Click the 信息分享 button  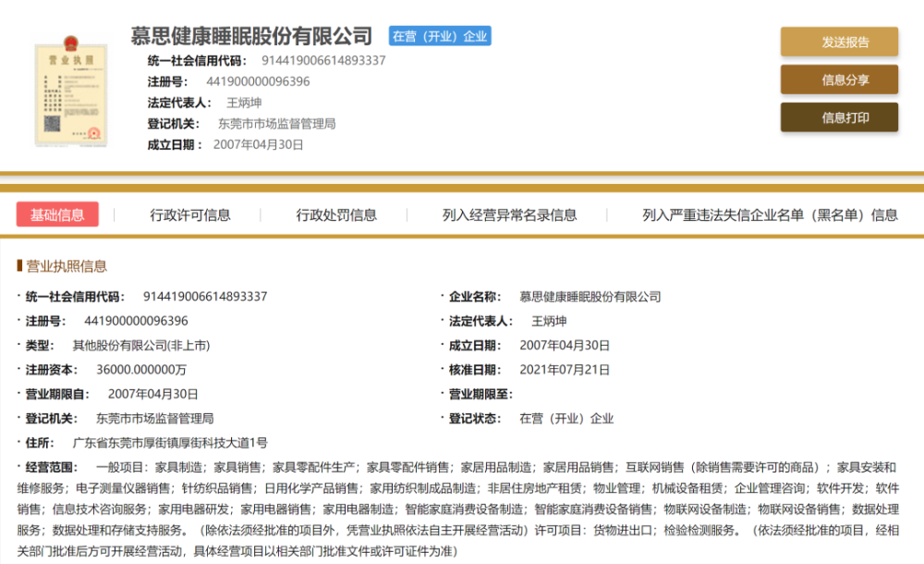point(839,80)
